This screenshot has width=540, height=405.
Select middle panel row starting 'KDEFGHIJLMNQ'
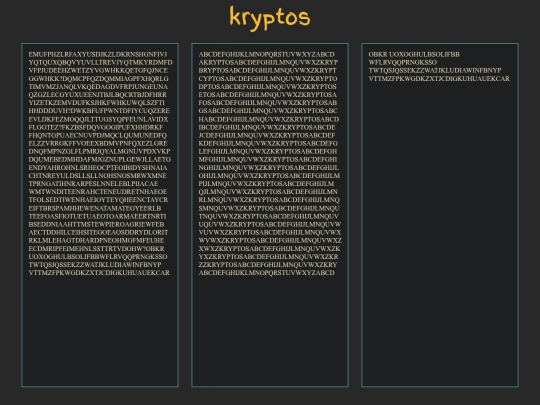pyautogui.click(x=268, y=143)
